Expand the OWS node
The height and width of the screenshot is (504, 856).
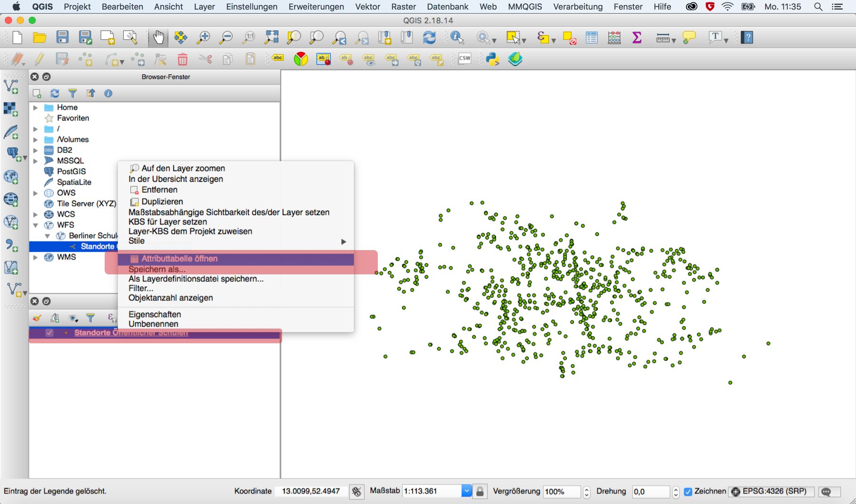pos(35,193)
